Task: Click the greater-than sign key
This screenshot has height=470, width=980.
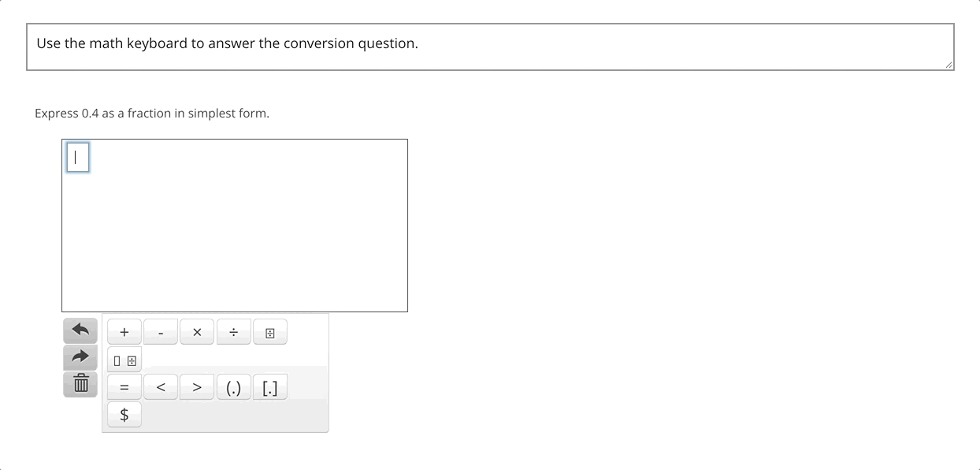Action: point(197,386)
